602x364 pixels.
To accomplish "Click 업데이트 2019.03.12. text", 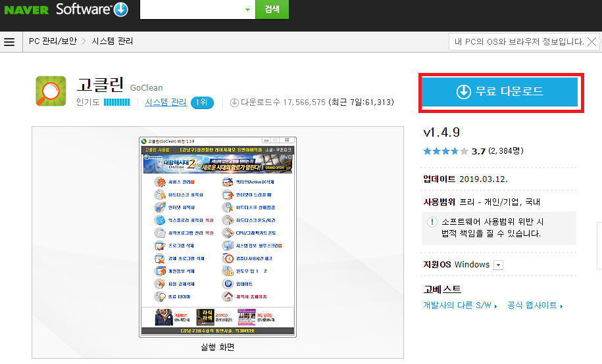I will pos(465,179).
